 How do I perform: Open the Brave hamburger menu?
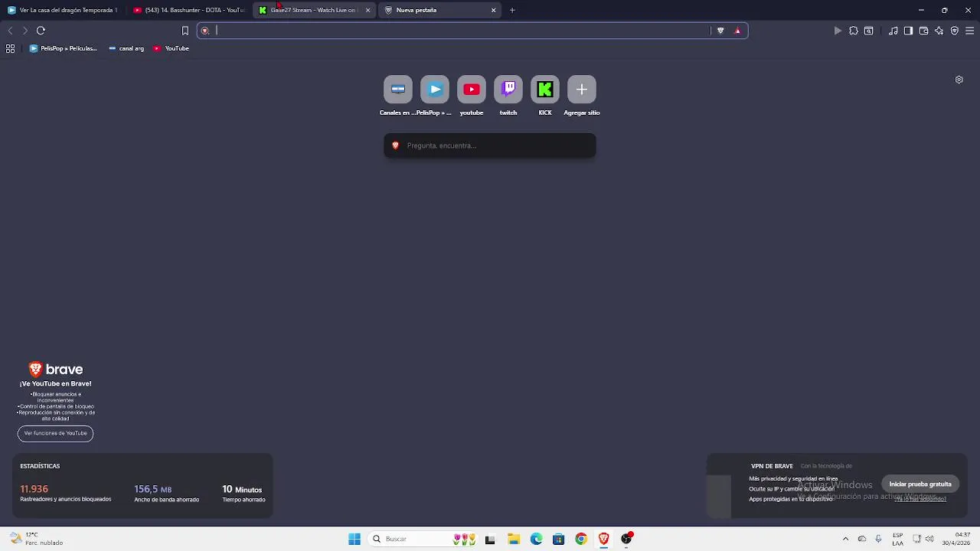pos(969,31)
